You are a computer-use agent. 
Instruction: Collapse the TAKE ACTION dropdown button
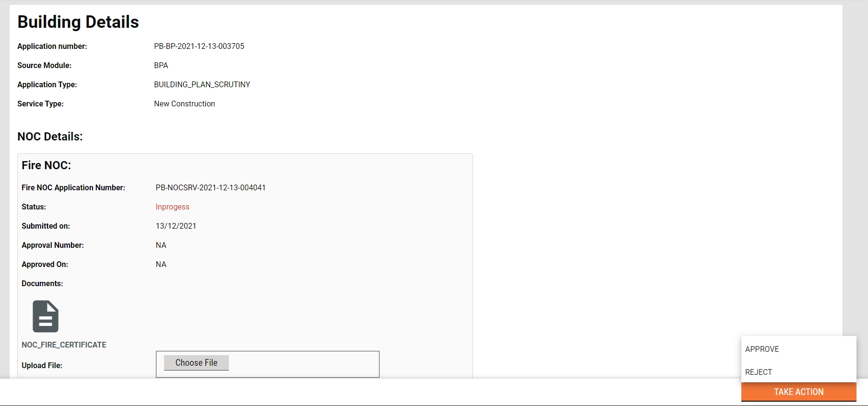point(798,392)
